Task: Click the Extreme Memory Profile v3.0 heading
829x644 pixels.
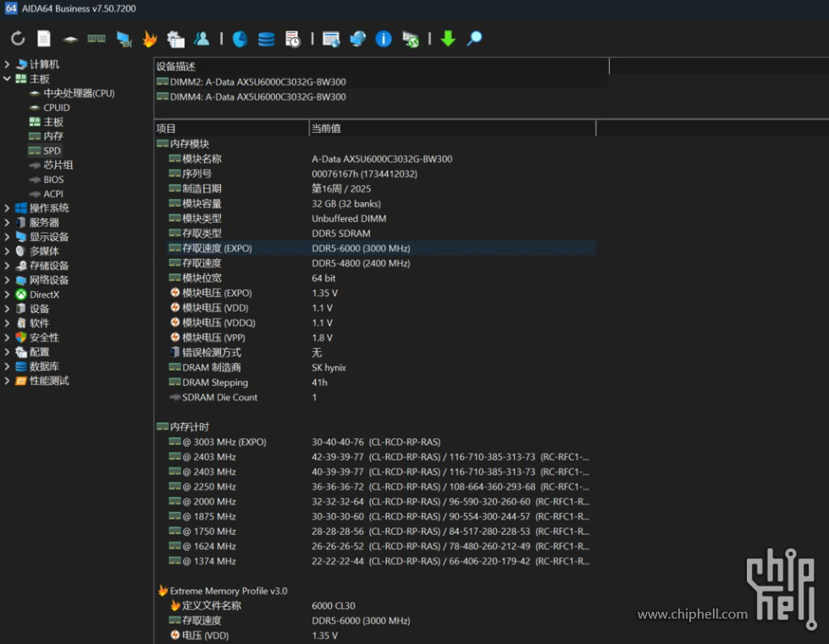Action: tap(229, 591)
